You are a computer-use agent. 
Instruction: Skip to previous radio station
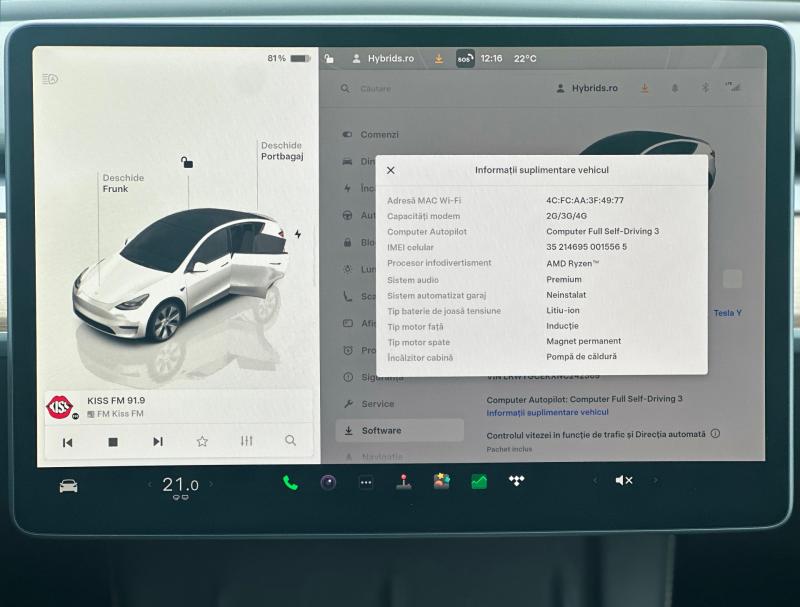click(67, 442)
